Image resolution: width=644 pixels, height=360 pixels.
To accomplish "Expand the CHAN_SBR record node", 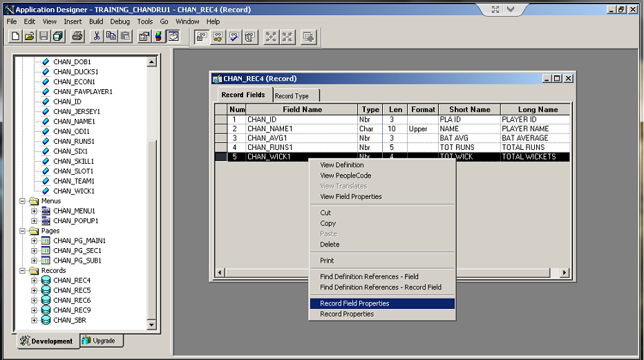I will 34,320.
